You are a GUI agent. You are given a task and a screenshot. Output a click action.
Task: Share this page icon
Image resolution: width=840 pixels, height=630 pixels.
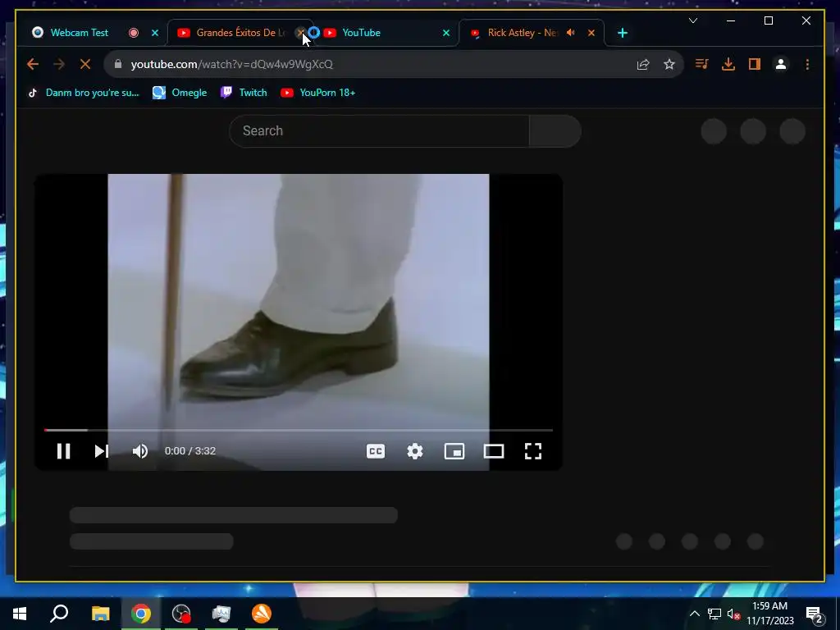(x=643, y=64)
